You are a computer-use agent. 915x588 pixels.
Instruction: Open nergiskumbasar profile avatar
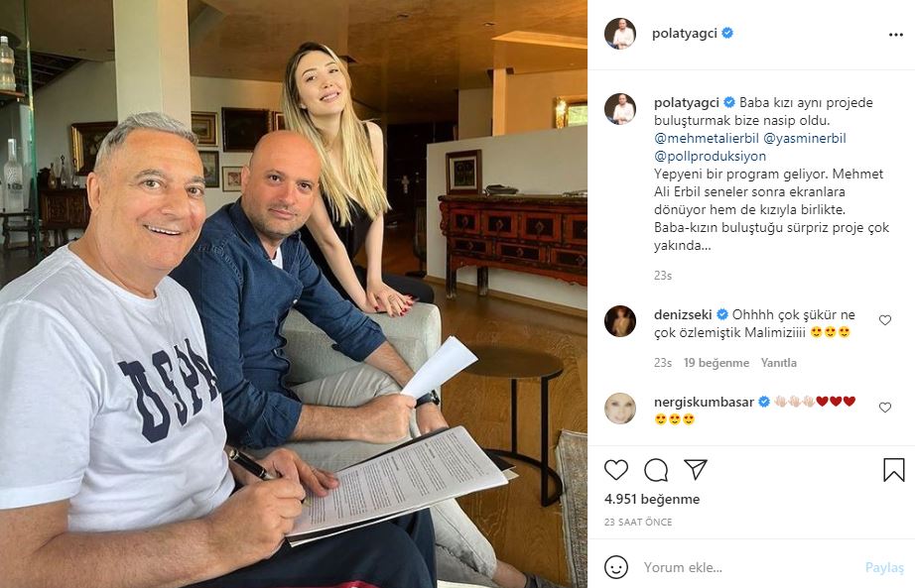619,409
